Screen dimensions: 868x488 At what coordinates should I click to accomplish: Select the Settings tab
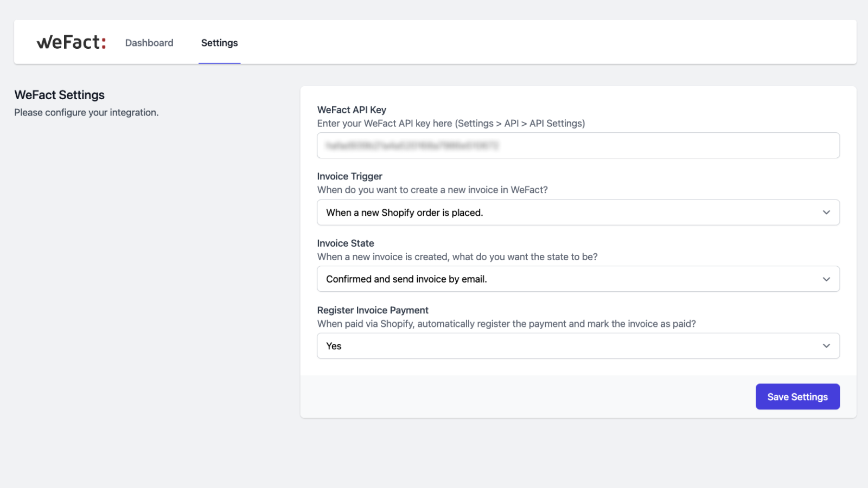pyautogui.click(x=219, y=42)
